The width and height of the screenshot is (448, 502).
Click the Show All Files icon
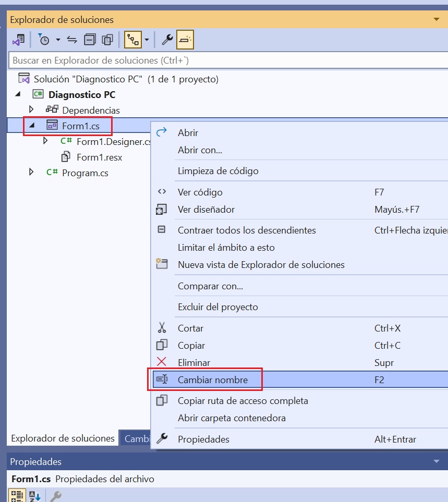(108, 40)
